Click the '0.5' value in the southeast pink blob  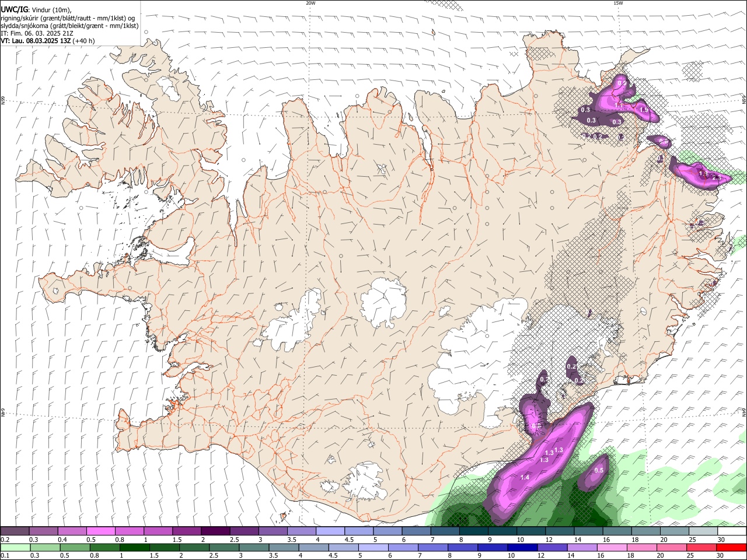[599, 470]
